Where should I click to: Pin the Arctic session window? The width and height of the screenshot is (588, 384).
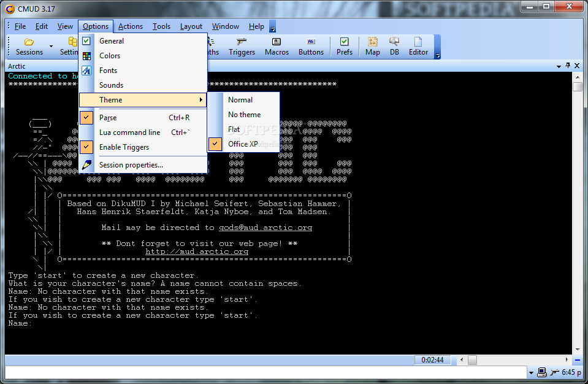point(568,66)
